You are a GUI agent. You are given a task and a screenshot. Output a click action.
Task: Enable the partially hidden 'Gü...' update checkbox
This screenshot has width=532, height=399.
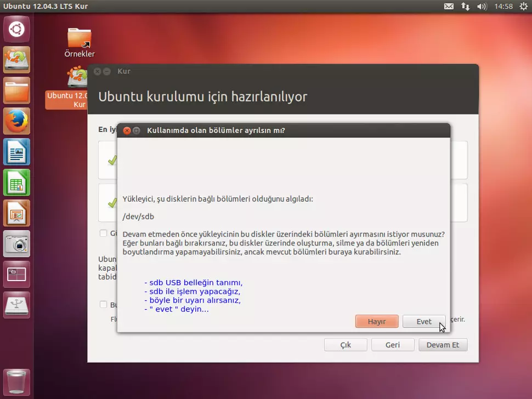point(103,233)
